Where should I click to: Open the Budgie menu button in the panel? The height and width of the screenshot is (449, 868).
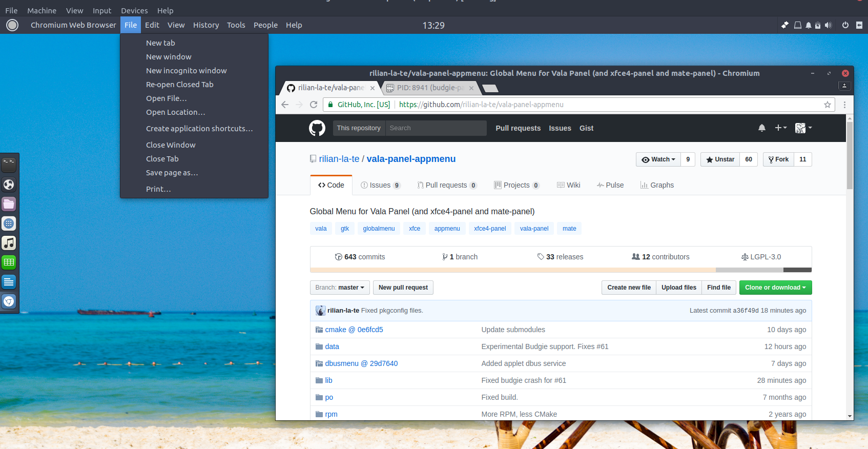12,25
